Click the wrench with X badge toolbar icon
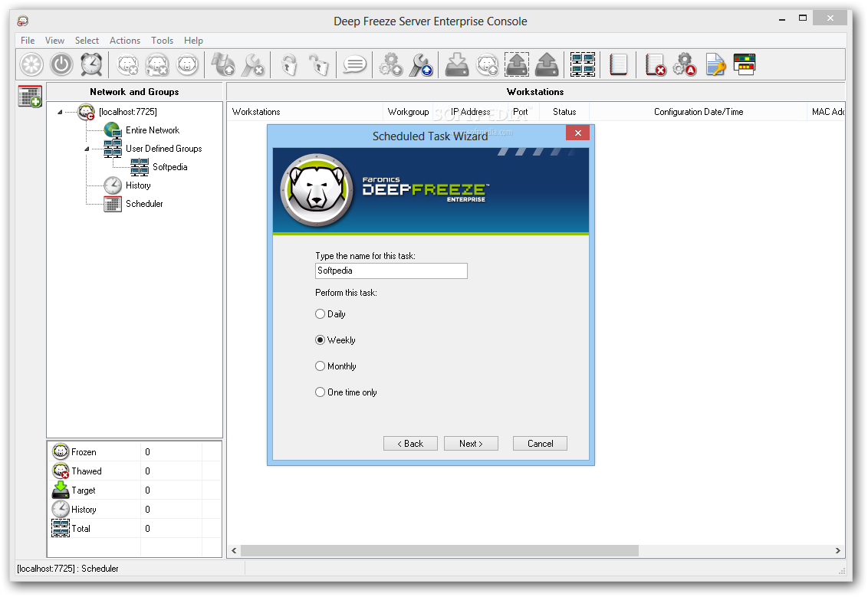868x597 pixels. pos(254,64)
